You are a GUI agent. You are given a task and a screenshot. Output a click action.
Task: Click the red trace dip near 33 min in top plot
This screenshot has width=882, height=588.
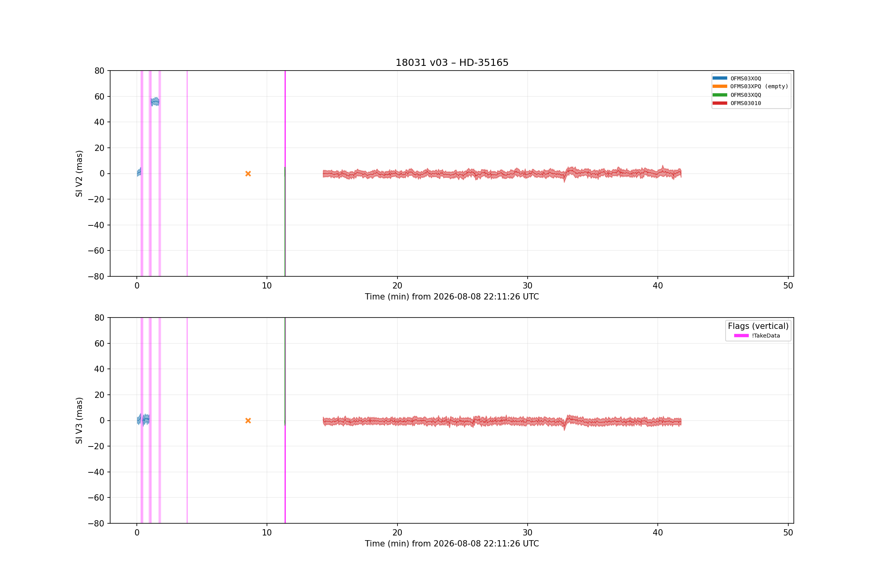click(x=564, y=179)
